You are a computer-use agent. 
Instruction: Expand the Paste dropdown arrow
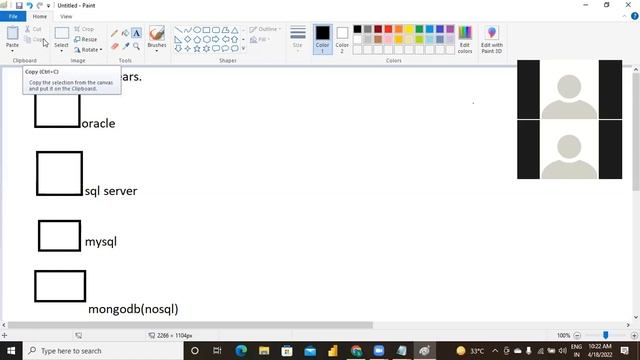12,51
